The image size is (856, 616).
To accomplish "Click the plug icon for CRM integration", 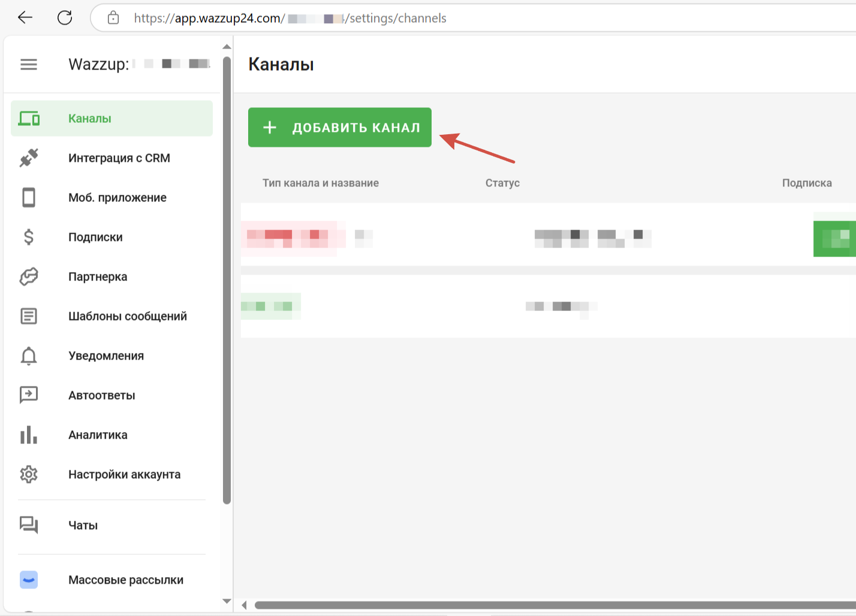I will coord(29,158).
